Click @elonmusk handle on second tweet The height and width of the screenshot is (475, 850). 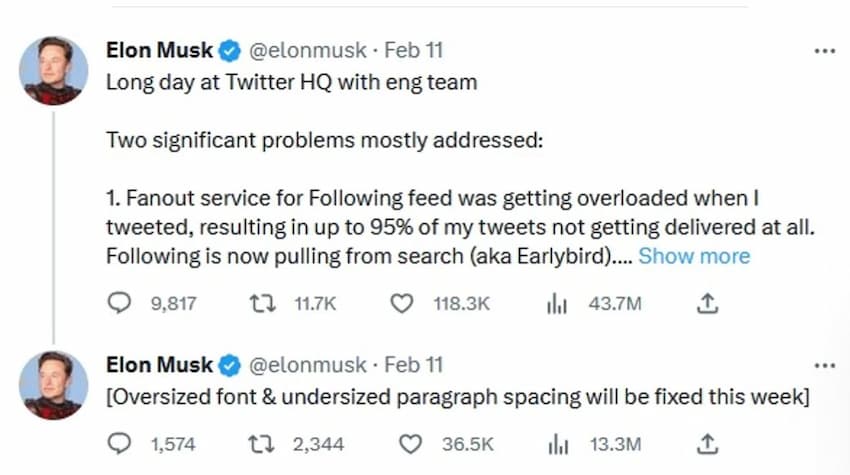point(309,364)
